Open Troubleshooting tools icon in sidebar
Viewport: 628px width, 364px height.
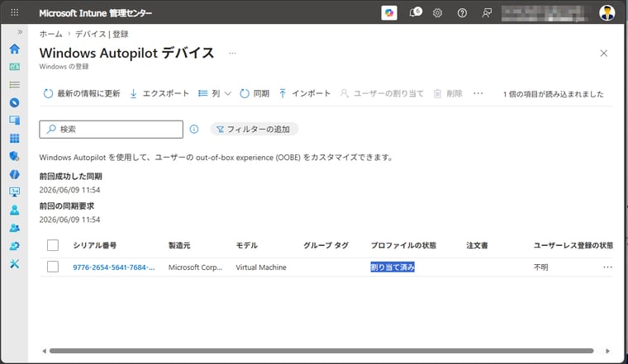click(x=14, y=263)
